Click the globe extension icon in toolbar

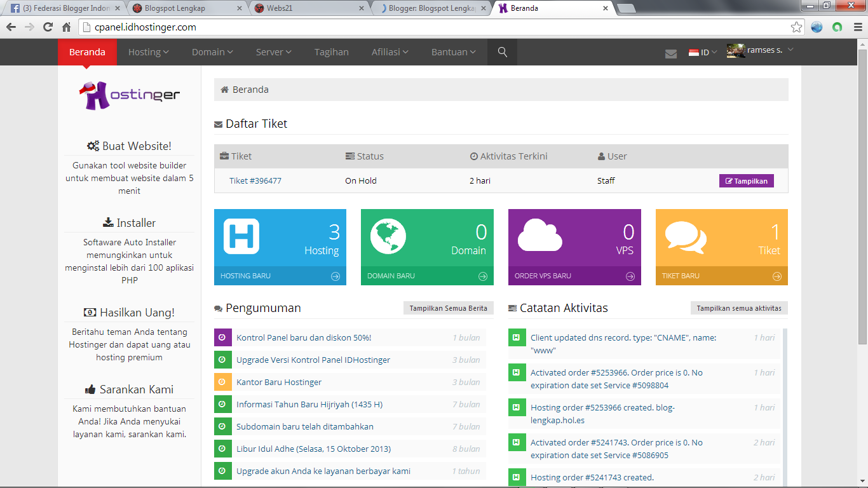coord(817,27)
